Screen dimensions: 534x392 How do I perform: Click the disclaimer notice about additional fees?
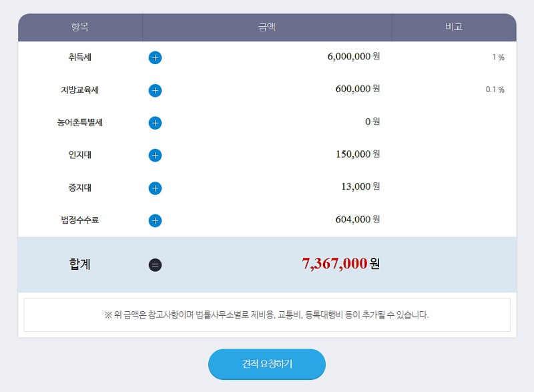coord(267,315)
